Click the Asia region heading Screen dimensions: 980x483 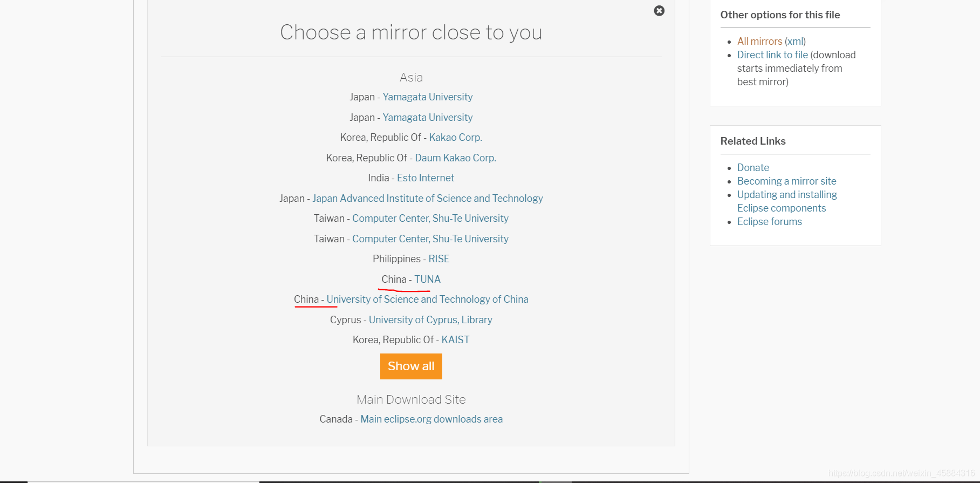[x=411, y=78]
